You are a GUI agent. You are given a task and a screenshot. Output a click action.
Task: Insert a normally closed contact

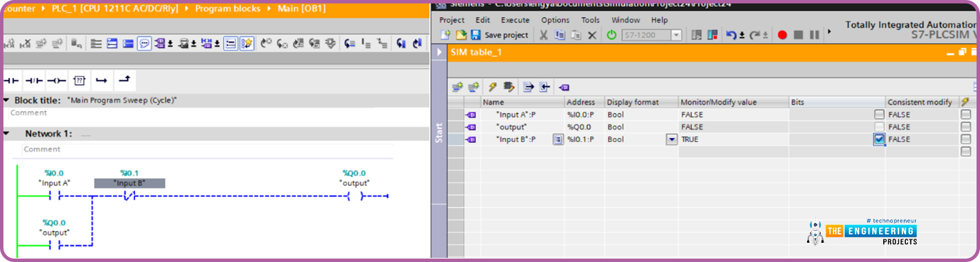tap(34, 80)
